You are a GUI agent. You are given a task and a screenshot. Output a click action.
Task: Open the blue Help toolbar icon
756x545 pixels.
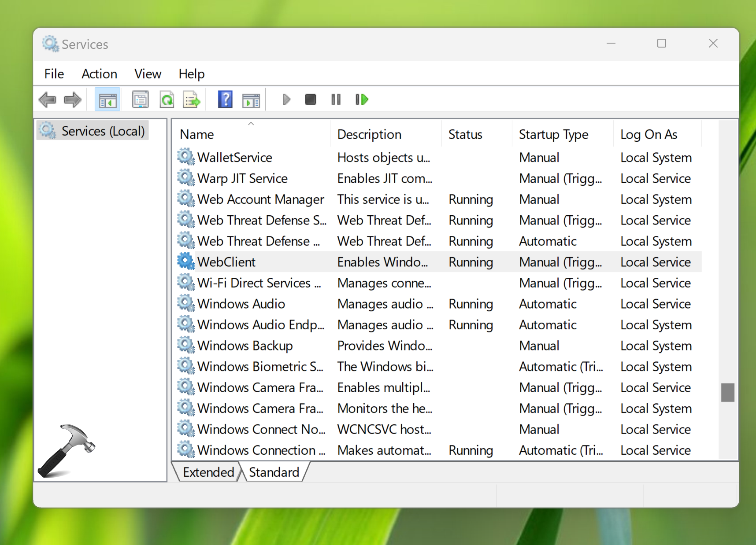[225, 100]
